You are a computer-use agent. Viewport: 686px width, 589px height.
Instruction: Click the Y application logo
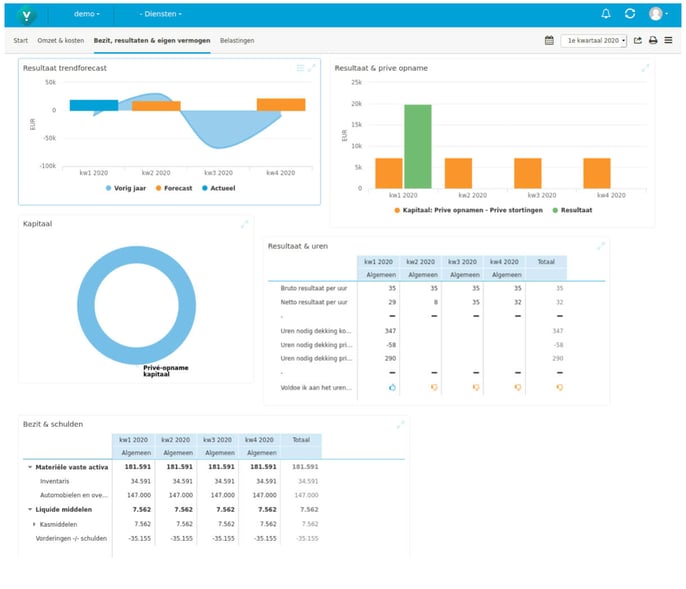[26, 15]
